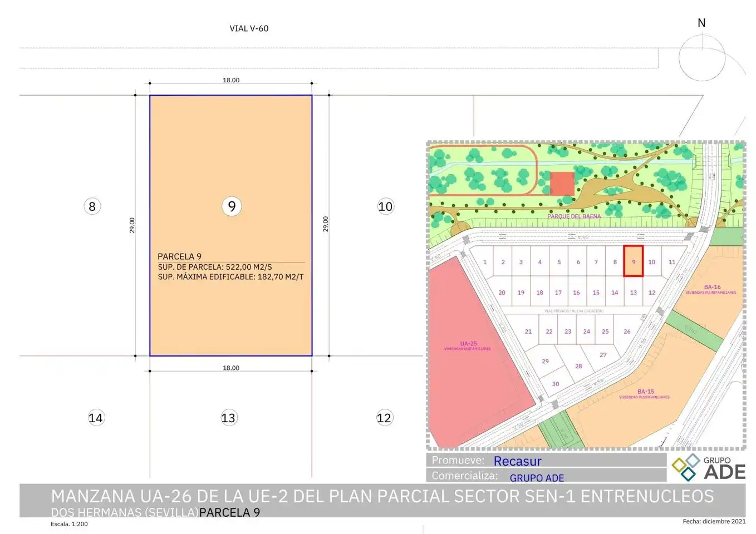Click parcel 22 in the location map

549,332
